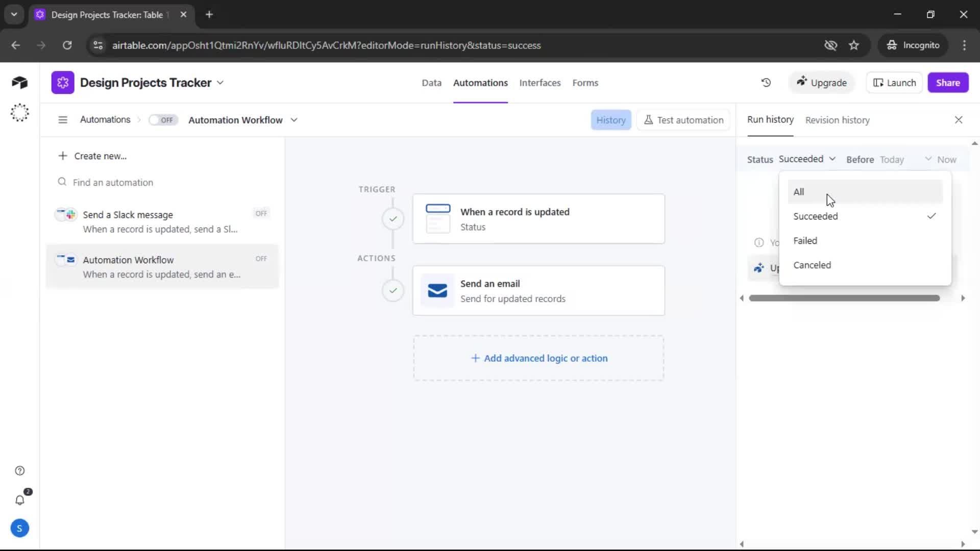Toggle the Automation Workflow OFF switch
Screen dimensions: 980x551
(163, 120)
